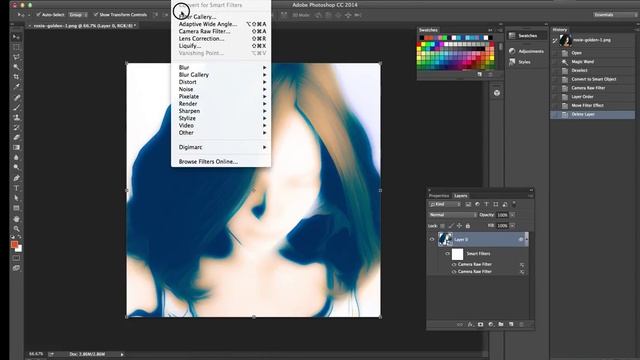Hide the Smart Filters visibility eye
The image size is (640, 360).
tap(447, 254)
